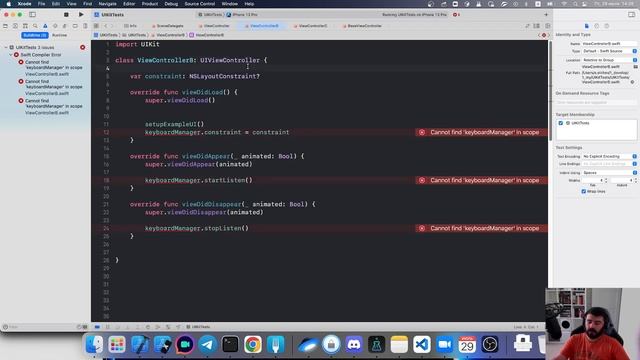Select the Runtime issues filter

60,35
